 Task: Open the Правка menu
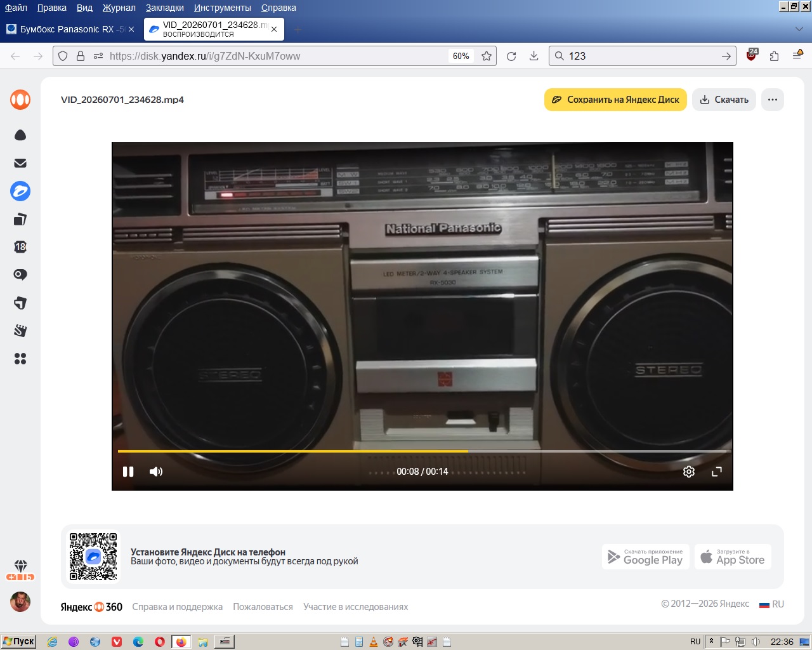point(52,8)
